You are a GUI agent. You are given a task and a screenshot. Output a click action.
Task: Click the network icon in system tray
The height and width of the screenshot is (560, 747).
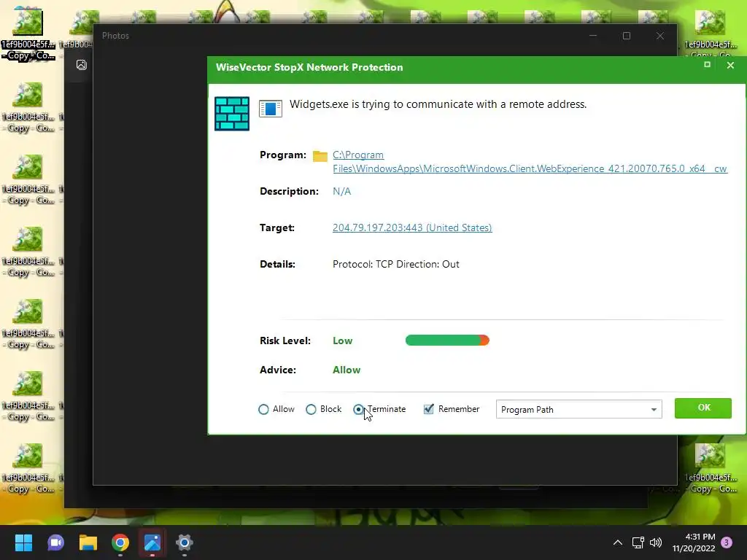[x=638, y=542]
